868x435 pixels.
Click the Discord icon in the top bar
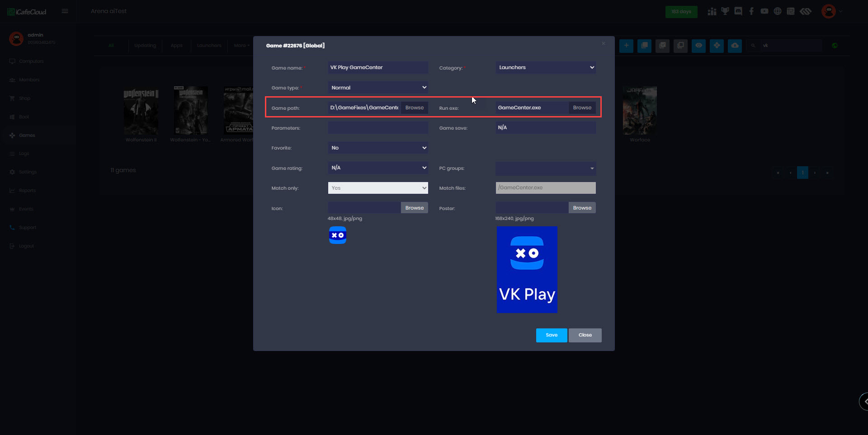pos(738,11)
